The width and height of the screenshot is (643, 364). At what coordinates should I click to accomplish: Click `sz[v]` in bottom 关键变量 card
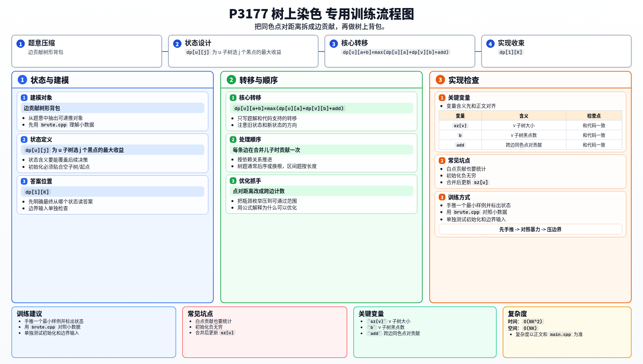[377, 321]
